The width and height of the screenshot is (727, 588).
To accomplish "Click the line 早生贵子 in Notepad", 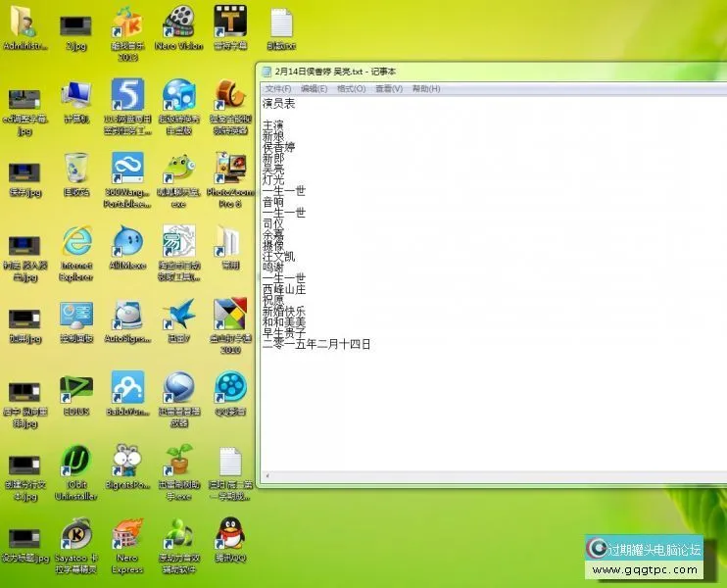I will pyautogui.click(x=284, y=333).
